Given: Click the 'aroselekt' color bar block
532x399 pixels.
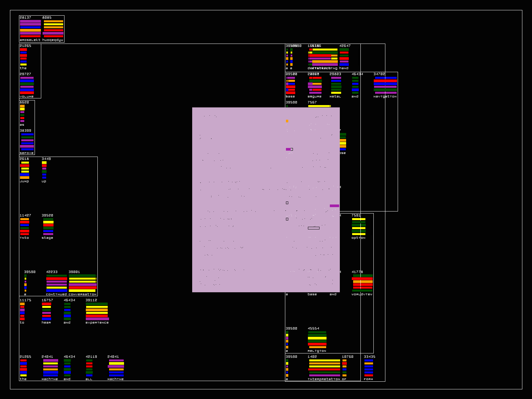Looking at the screenshot, I should pos(30,29).
